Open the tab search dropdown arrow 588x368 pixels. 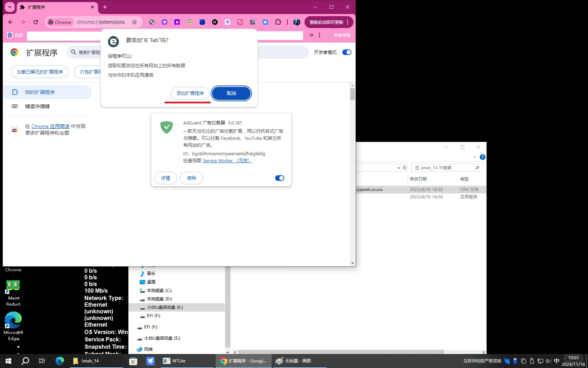tap(10, 7)
